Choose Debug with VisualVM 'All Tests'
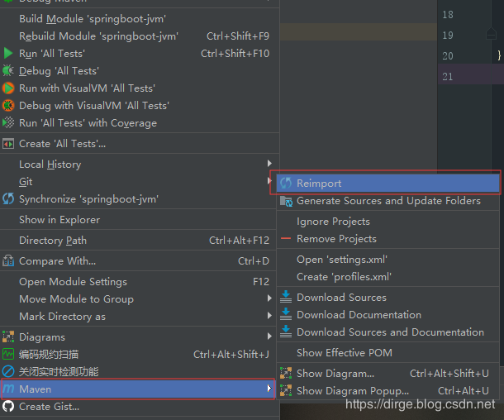The image size is (504, 420). pos(140,106)
